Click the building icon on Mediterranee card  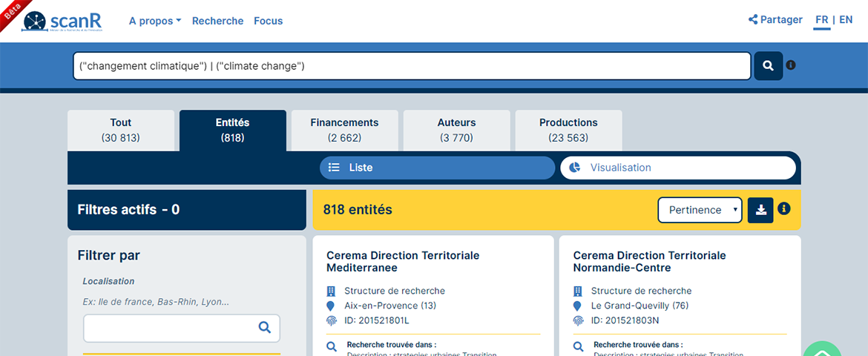tap(331, 291)
